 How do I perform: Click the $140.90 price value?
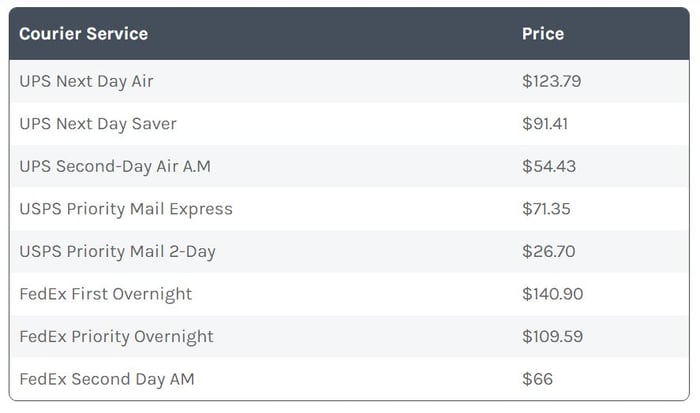553,294
